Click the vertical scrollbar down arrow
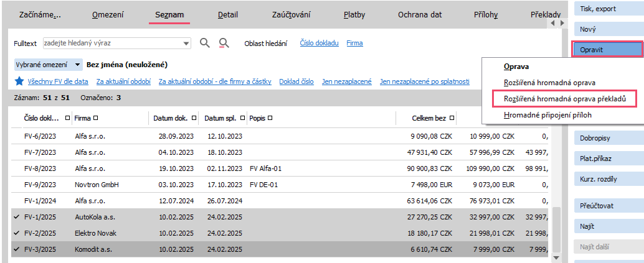This screenshot has height=263, width=644. click(556, 257)
